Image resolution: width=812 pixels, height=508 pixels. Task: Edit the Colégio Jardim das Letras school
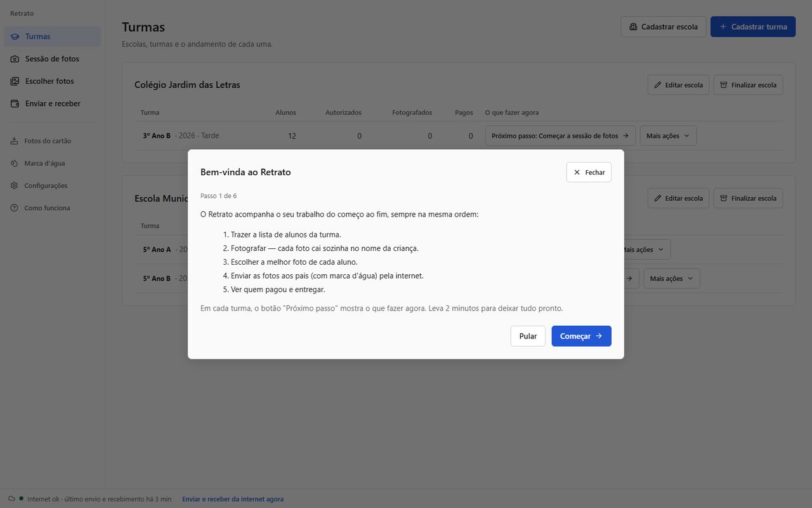pos(678,85)
